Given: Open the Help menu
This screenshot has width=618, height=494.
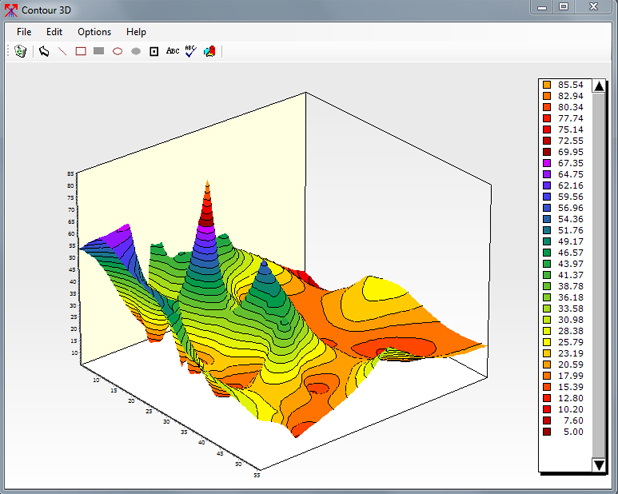Looking at the screenshot, I should pos(136,32).
